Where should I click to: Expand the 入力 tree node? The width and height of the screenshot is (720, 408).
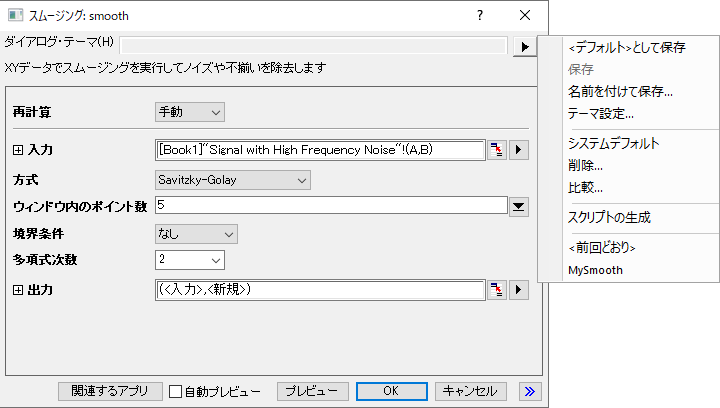[x=18, y=150]
